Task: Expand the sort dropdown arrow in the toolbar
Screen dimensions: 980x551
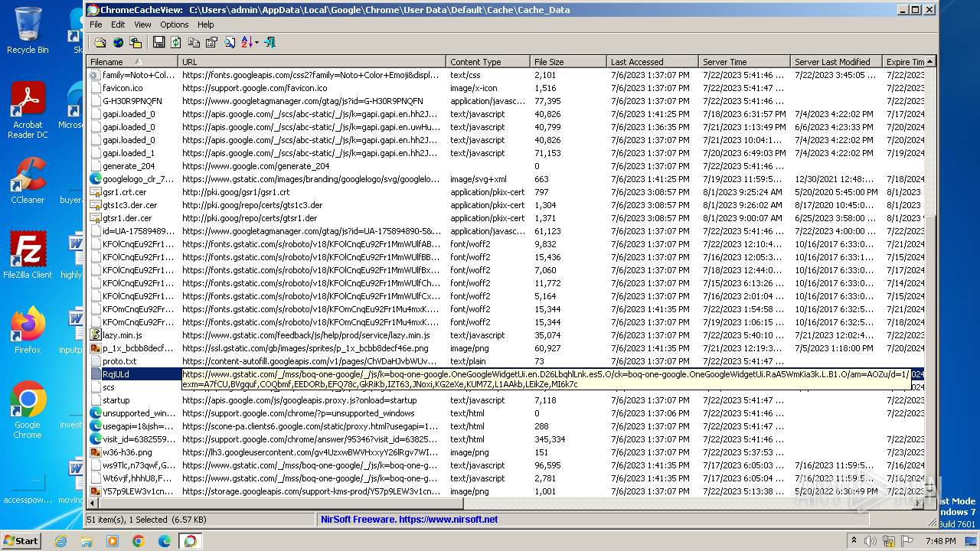Action: (x=256, y=43)
